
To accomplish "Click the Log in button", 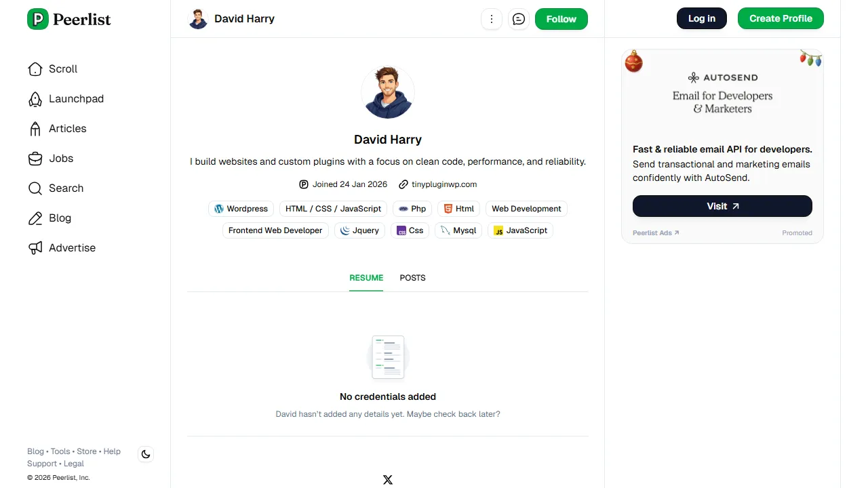I will point(701,18).
